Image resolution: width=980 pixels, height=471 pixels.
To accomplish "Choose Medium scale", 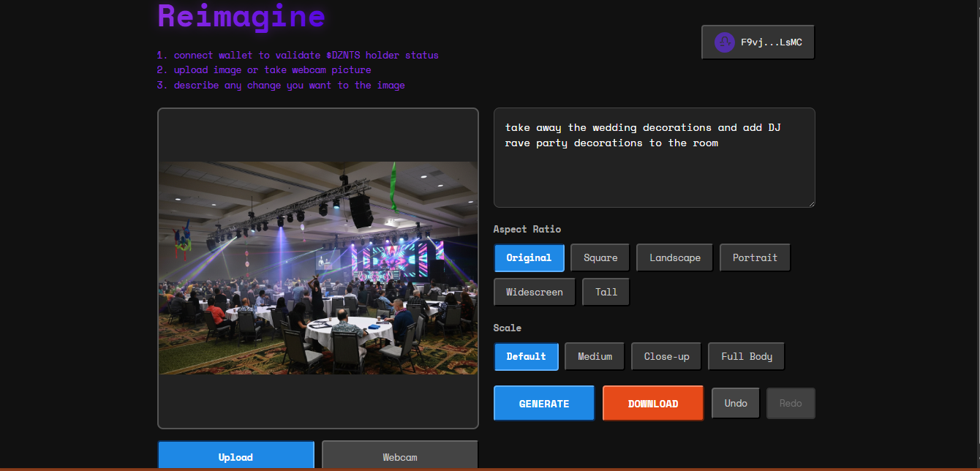I will (595, 356).
